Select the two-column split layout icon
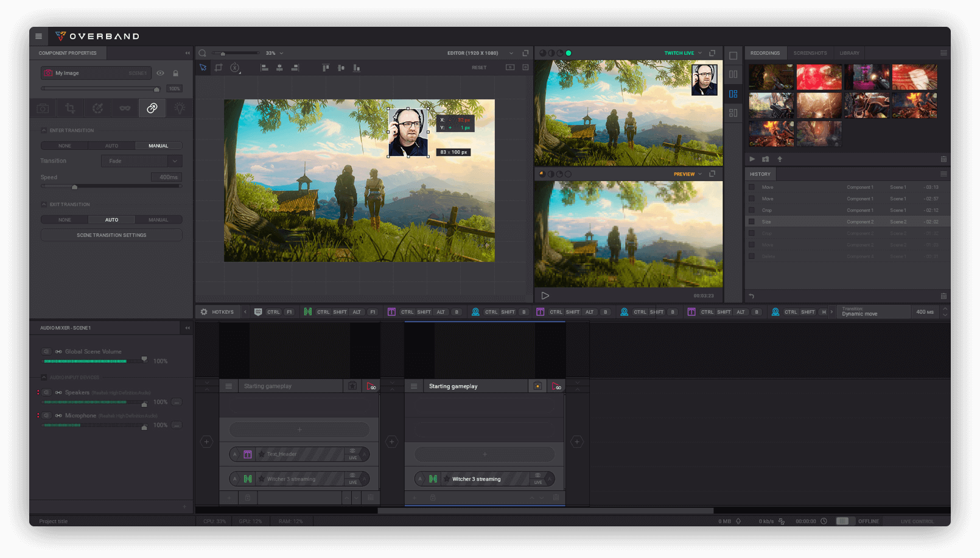Screen dimensions: 980x558 (x=733, y=74)
